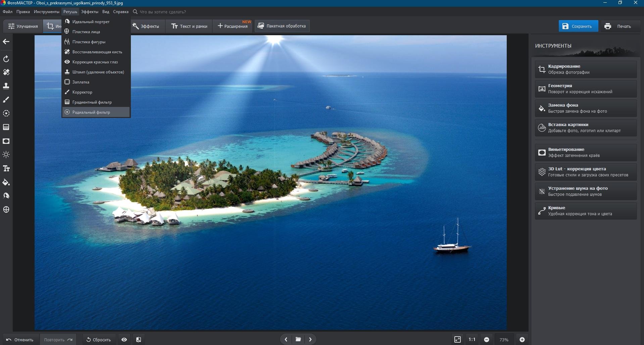Open the vignette icon in left sidebar
Viewport: 644px width, 345px height.
point(6,141)
